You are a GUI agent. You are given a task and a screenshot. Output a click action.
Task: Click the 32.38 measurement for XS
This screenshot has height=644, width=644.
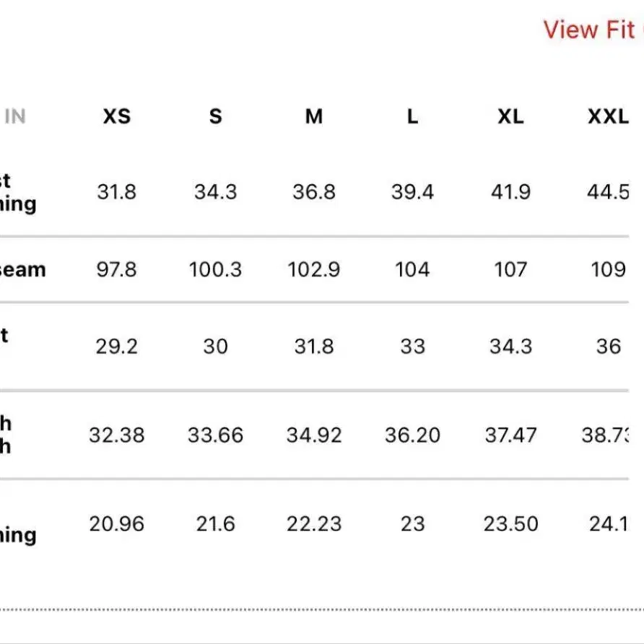click(116, 435)
